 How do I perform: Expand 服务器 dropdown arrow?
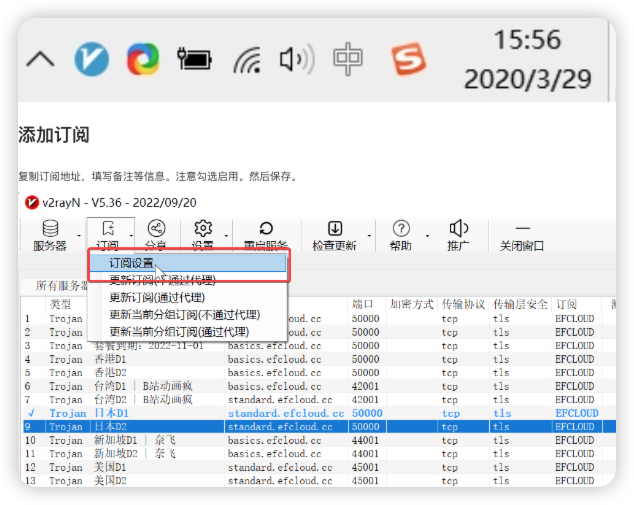(x=79, y=236)
